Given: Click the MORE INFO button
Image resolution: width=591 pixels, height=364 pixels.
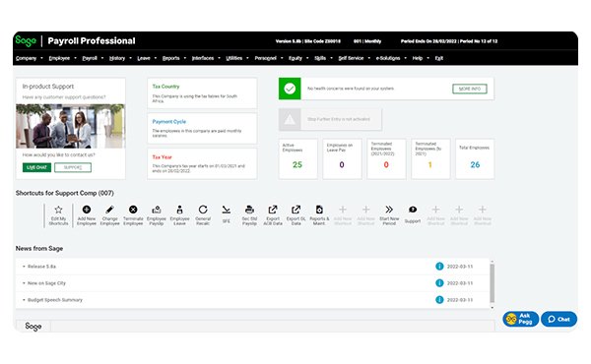Looking at the screenshot, I should click(470, 89).
